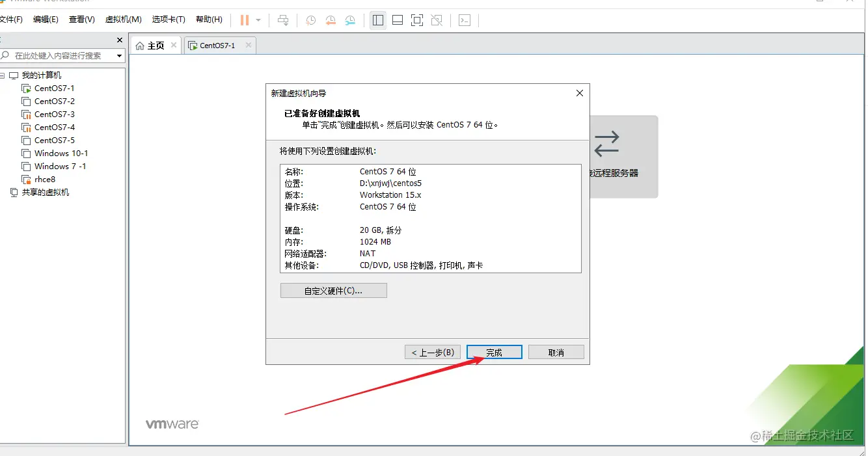Image resolution: width=868 pixels, height=456 pixels.
Task: Click the VM icon next to Windows 10-1
Action: pyautogui.click(x=26, y=154)
